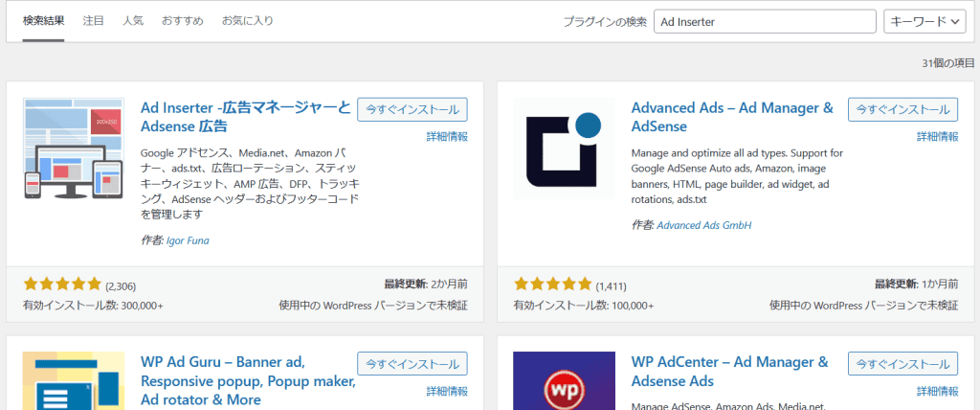Open Advanced Ads GmbH author link
Screen dimensions: 980x410
704,225
